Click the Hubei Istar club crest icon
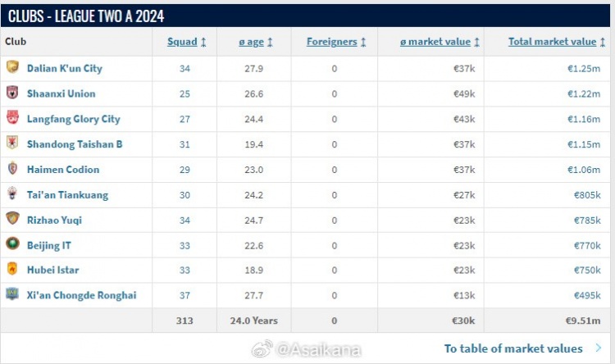Screen dimensions: 615x364 (12, 270)
